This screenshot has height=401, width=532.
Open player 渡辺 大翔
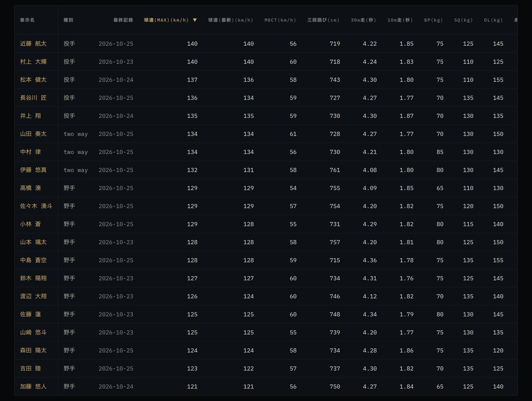point(33,296)
